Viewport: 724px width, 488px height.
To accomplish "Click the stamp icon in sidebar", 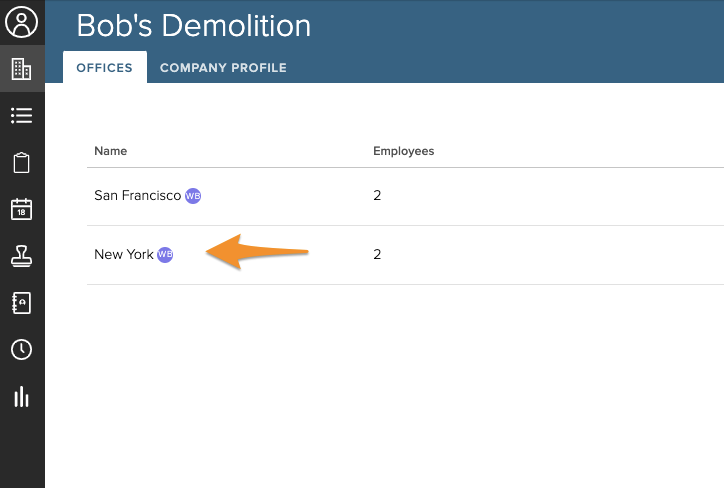I will [22, 257].
